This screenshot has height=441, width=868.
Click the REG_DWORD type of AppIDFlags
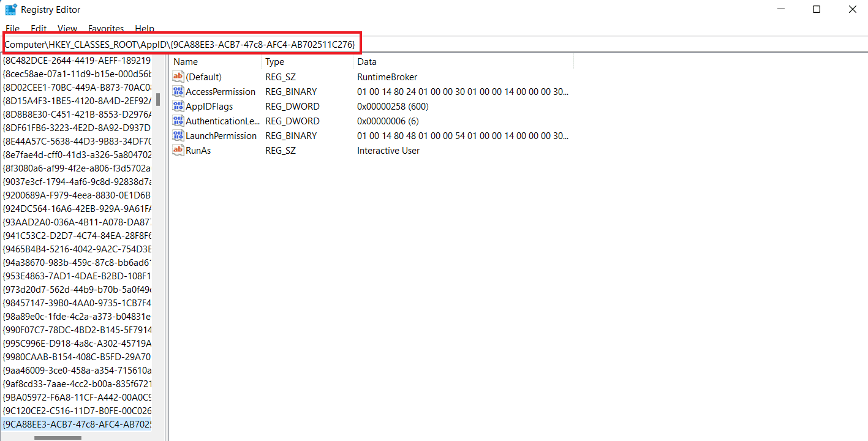pyautogui.click(x=292, y=106)
